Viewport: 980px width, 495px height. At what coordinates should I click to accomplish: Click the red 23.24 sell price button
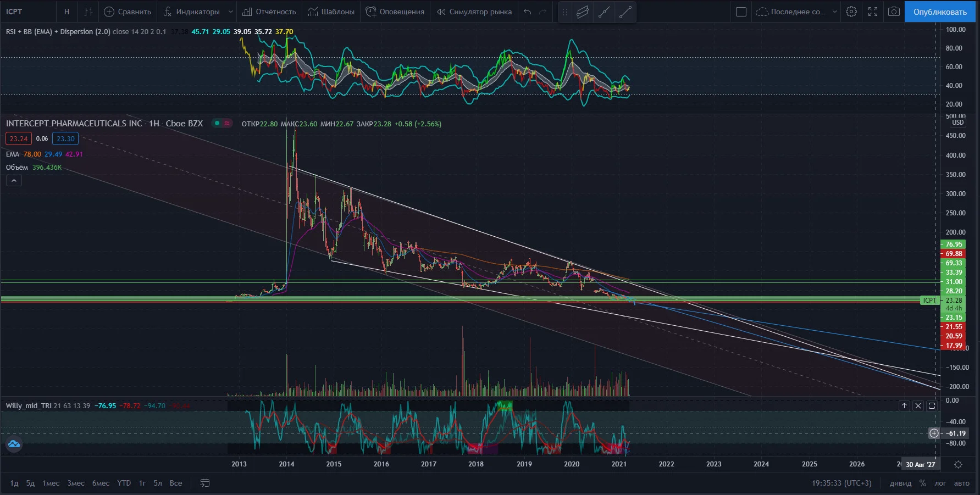coord(19,139)
